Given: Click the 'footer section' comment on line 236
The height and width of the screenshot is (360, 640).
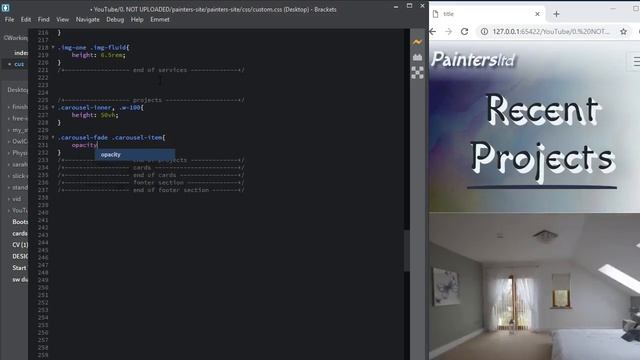Looking at the screenshot, I should click(151, 182).
